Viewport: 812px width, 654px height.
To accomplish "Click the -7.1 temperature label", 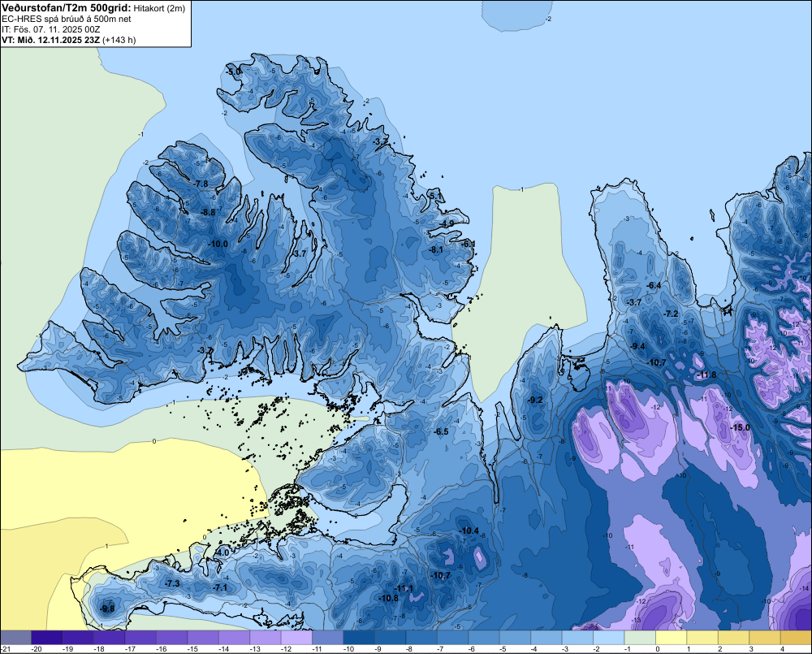I will (x=220, y=587).
